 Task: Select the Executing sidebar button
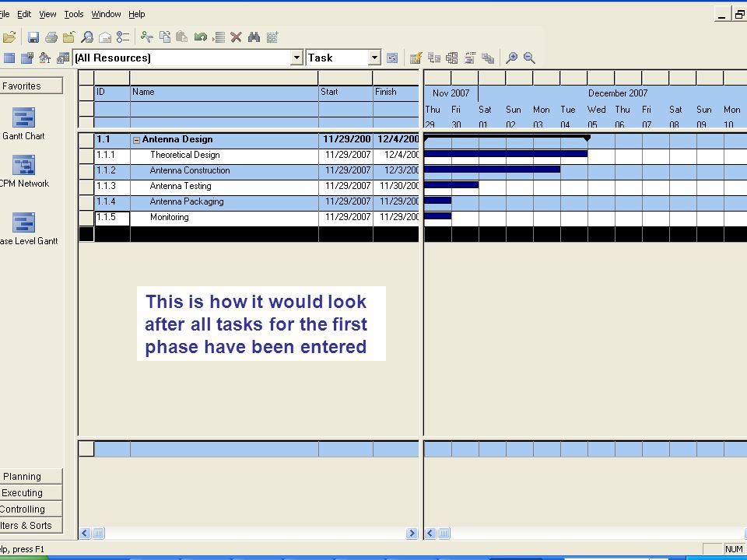(31, 493)
